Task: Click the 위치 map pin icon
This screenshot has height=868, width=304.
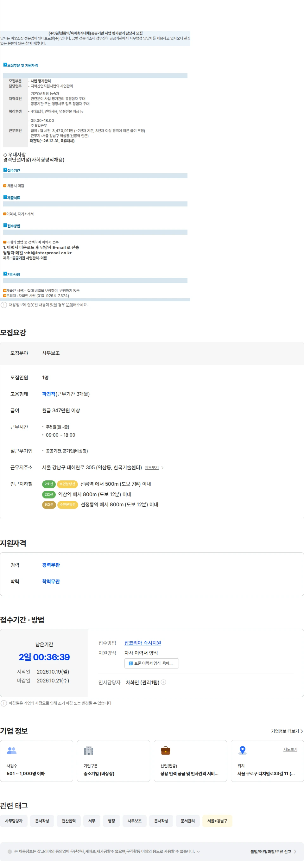Action: click(242, 751)
